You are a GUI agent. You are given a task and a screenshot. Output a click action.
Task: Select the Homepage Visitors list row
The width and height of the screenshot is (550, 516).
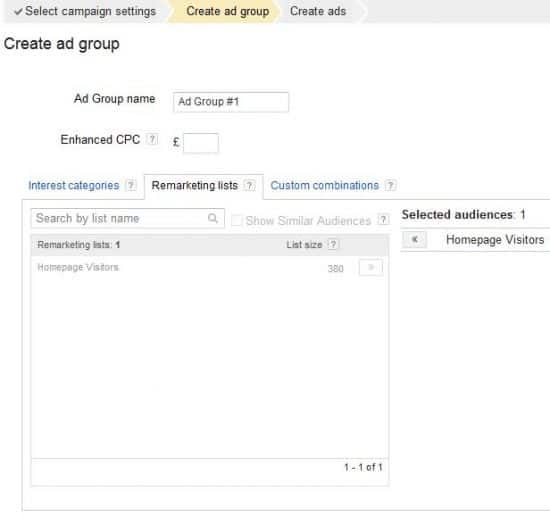coord(210,268)
